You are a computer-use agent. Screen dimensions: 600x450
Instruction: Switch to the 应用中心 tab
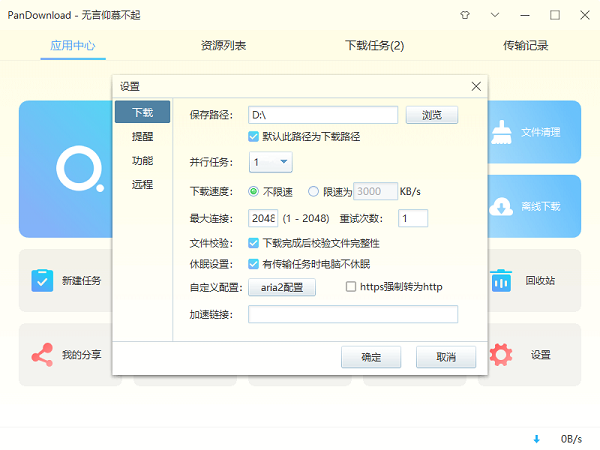(x=73, y=46)
